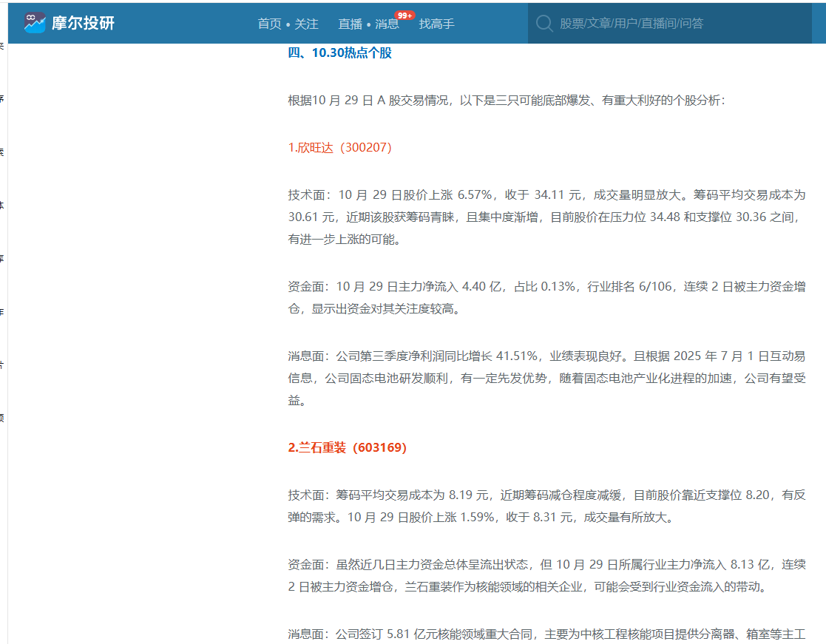Click stock heading 2.兰石重装（603169）
Screen dimensions: 826x644
click(347, 447)
